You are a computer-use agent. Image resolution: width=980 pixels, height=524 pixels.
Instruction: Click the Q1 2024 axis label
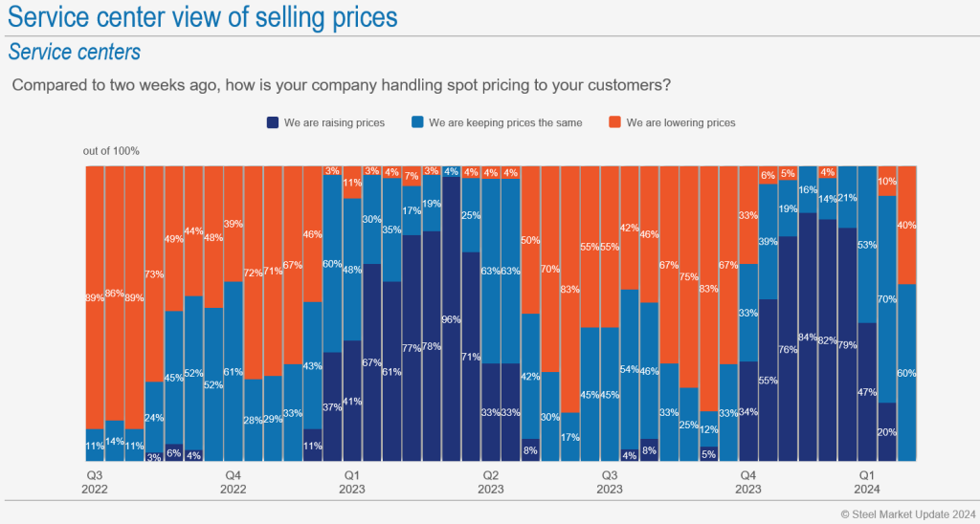(866, 481)
